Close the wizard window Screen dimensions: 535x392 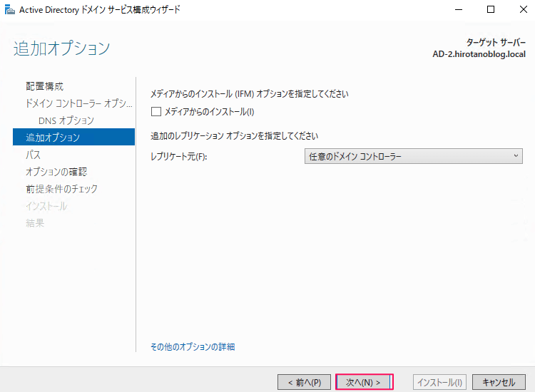524,9
